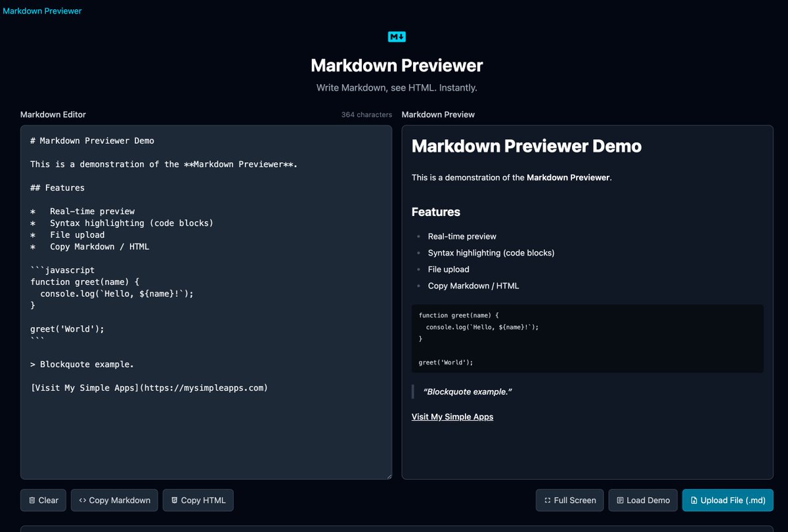Click the Markdown Previewer Demo heading in the preview
788x532 pixels.
click(x=527, y=146)
